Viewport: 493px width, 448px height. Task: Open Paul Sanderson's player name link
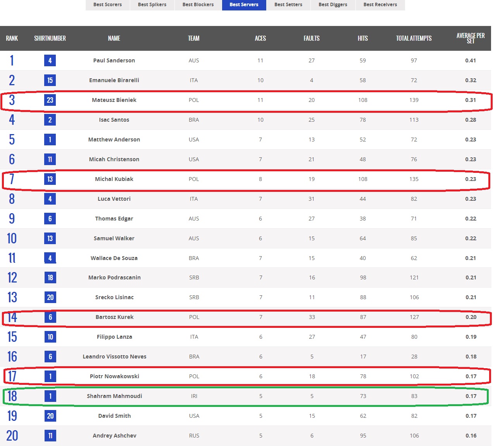coord(114,60)
